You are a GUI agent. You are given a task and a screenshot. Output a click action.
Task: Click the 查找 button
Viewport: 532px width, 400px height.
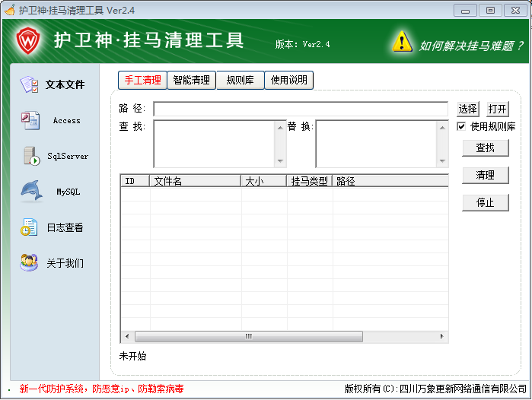[x=485, y=148]
